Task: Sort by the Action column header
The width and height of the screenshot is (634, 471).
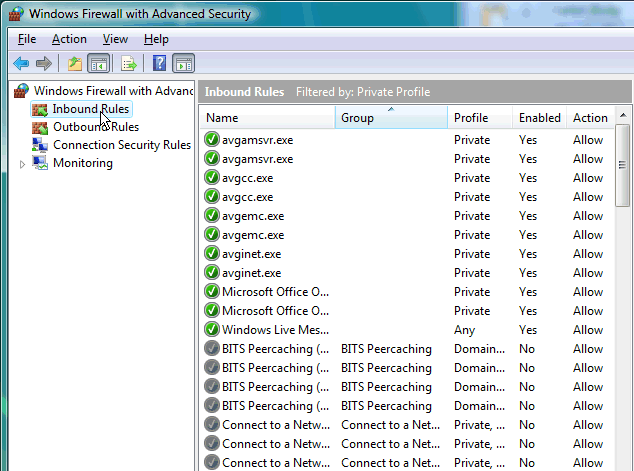Action: 590,118
